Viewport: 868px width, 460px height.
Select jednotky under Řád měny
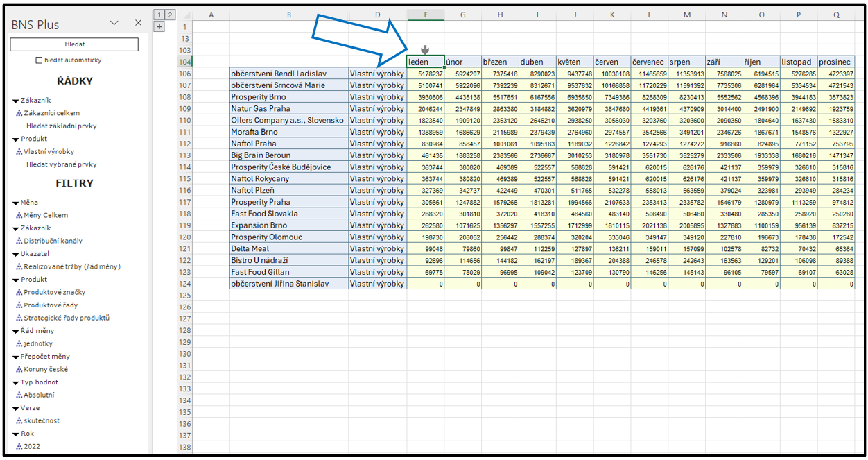38,344
